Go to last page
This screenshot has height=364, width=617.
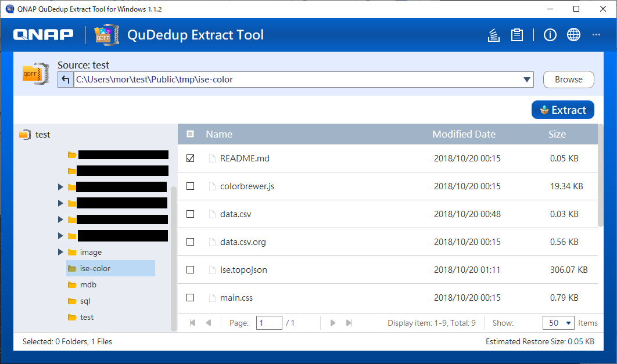pyautogui.click(x=349, y=323)
